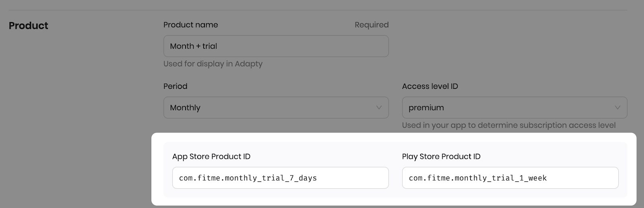
Task: Click the "Product" section heading
Action: [28, 26]
